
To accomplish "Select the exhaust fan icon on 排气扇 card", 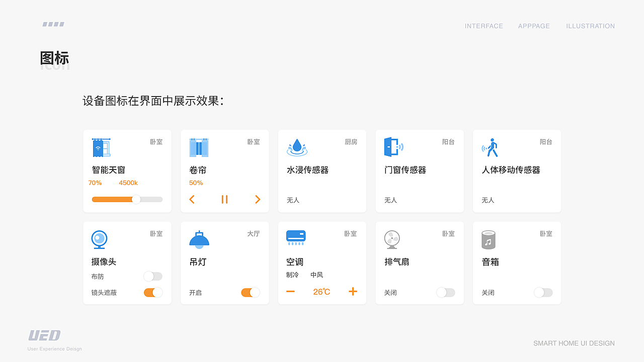I will click(x=392, y=239).
